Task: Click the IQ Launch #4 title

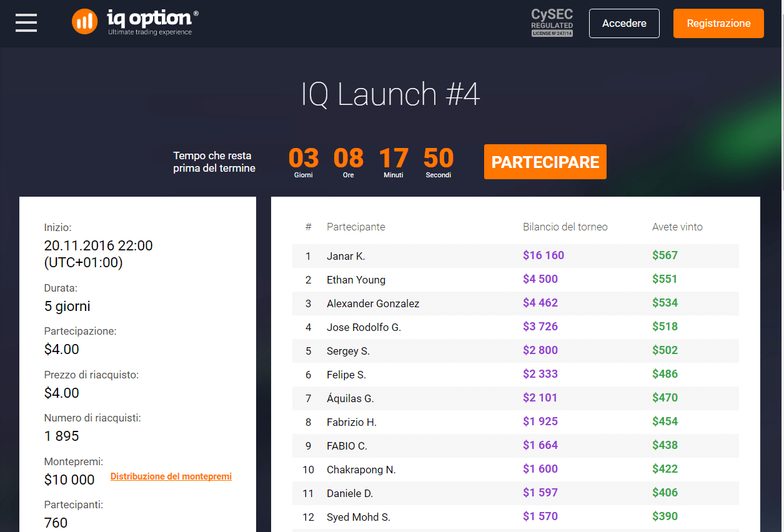Action: click(390, 94)
